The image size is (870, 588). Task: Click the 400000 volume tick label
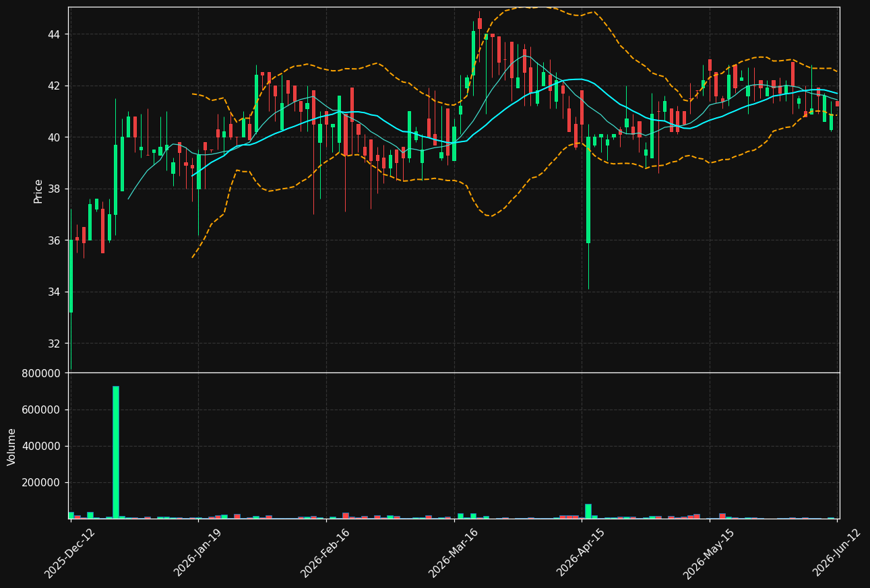click(x=42, y=447)
